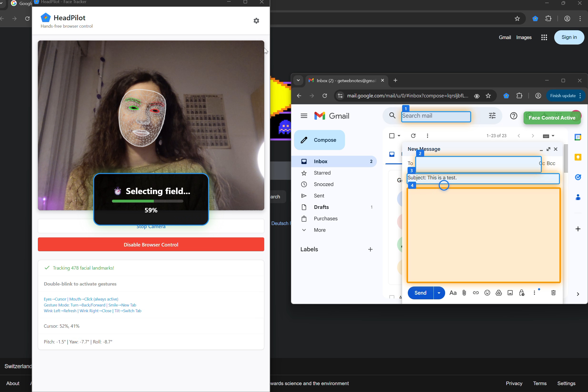Image resolution: width=588 pixels, height=392 pixels.
Task: Click the Compose button
Action: pyautogui.click(x=319, y=140)
